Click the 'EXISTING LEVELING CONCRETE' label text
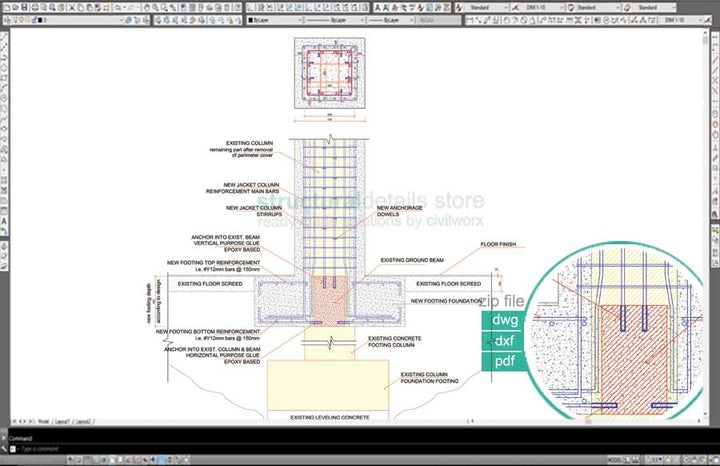720x466 pixels. (330, 417)
